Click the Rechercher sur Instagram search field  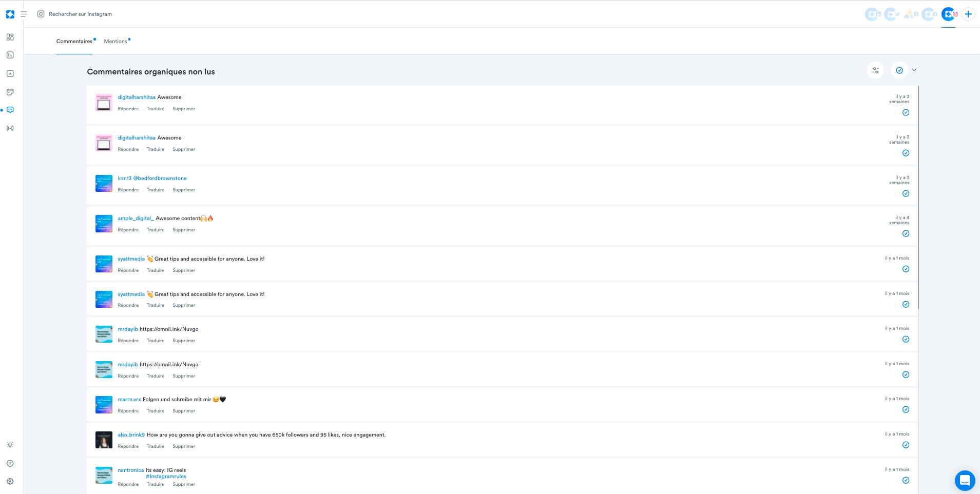click(x=80, y=14)
